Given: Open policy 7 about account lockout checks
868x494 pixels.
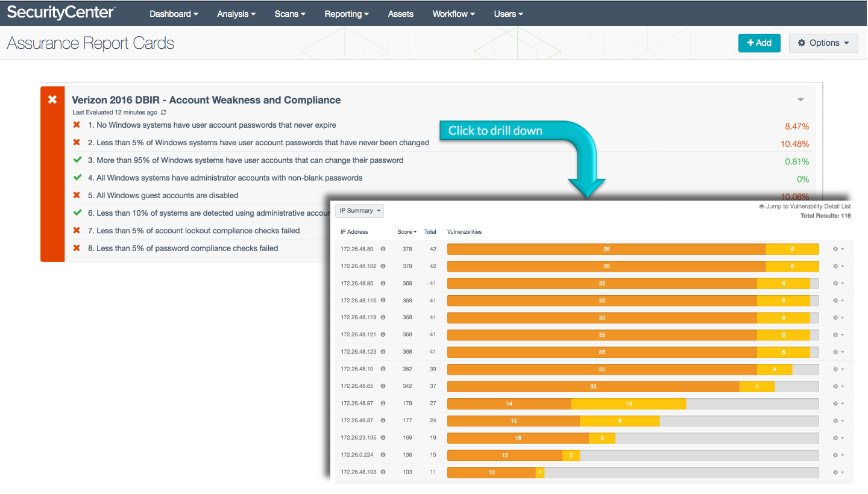Looking at the screenshot, I should (x=193, y=231).
